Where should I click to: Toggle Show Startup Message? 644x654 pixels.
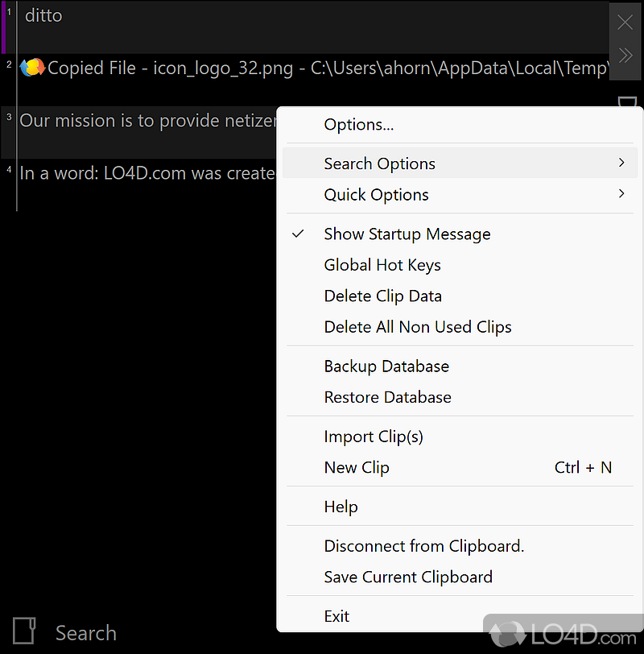407,234
